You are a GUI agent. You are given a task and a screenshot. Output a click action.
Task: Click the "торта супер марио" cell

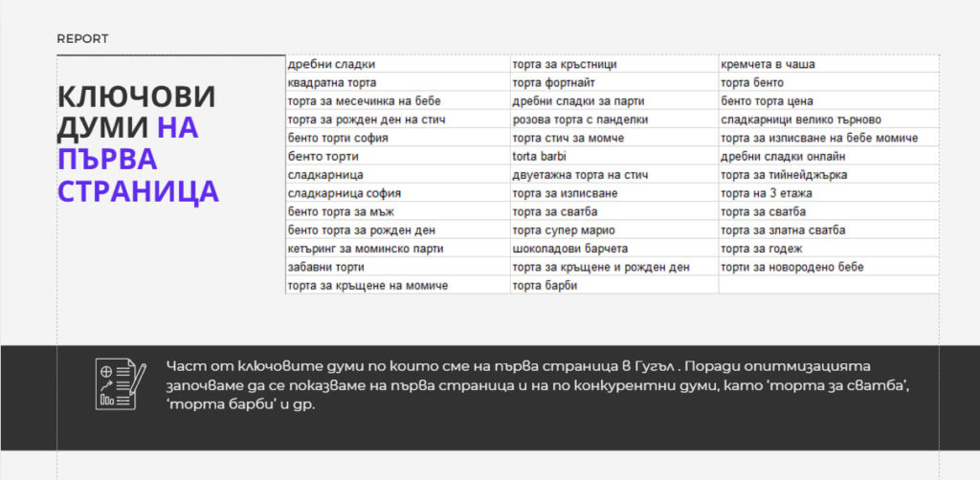pos(563,230)
